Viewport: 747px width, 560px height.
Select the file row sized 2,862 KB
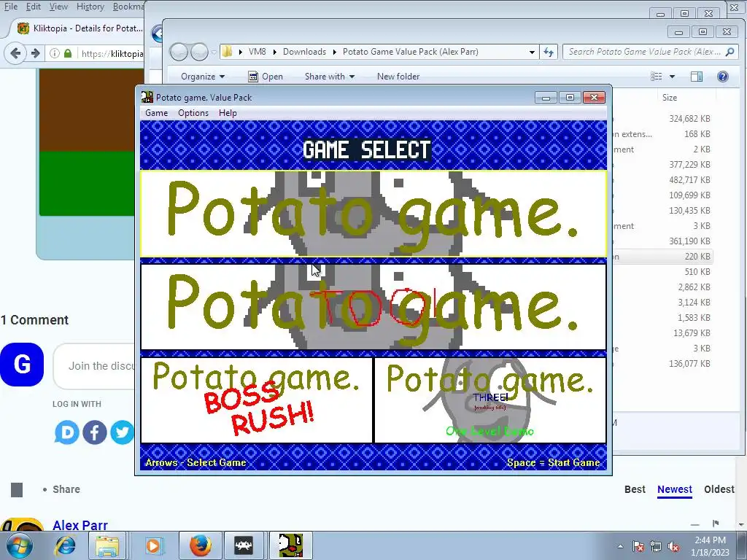click(662, 287)
